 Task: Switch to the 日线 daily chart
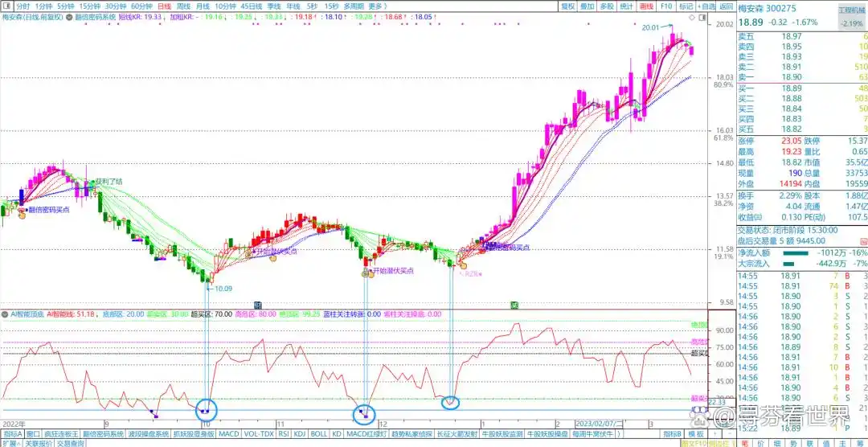click(164, 6)
